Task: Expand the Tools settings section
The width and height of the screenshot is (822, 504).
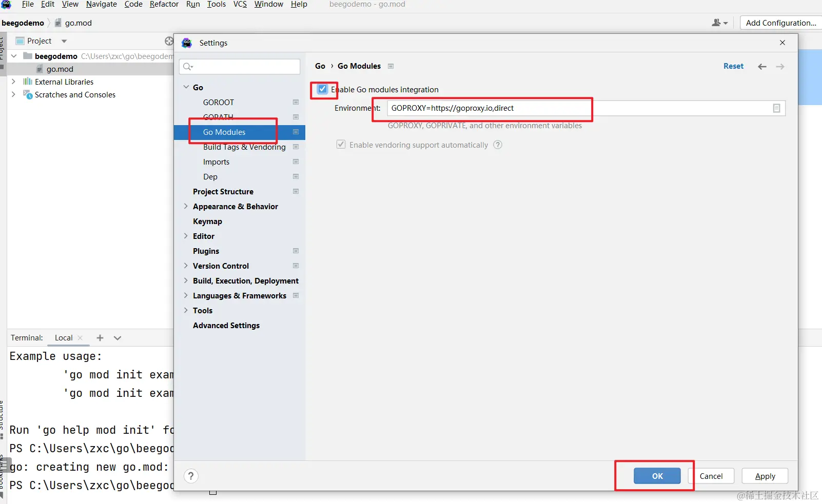Action: (x=186, y=310)
